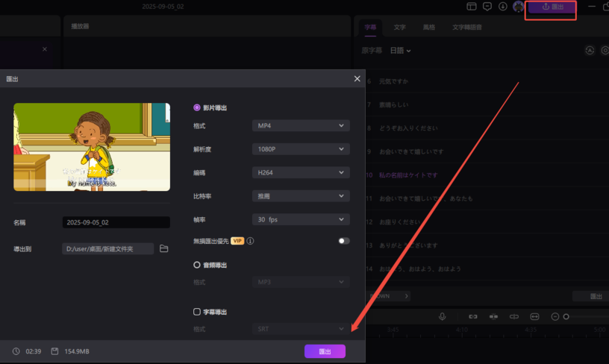Click the download arrow icon in the title bar
This screenshot has width=609, height=364.
click(503, 7)
